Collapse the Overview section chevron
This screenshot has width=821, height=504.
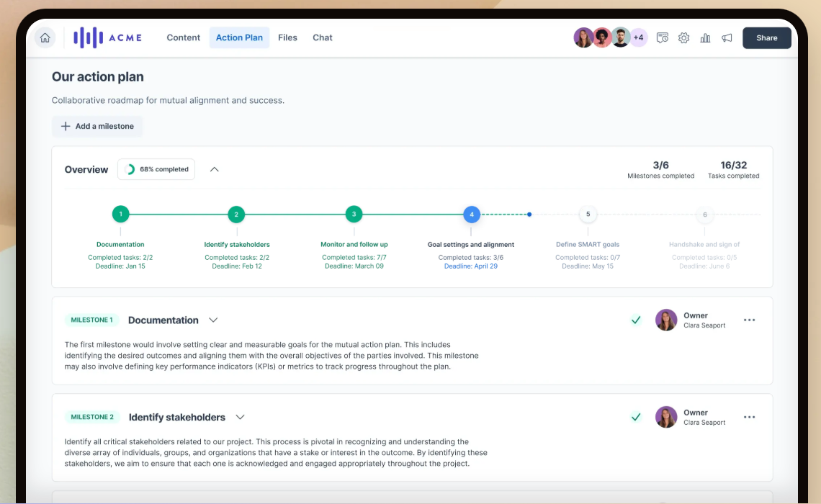(214, 169)
